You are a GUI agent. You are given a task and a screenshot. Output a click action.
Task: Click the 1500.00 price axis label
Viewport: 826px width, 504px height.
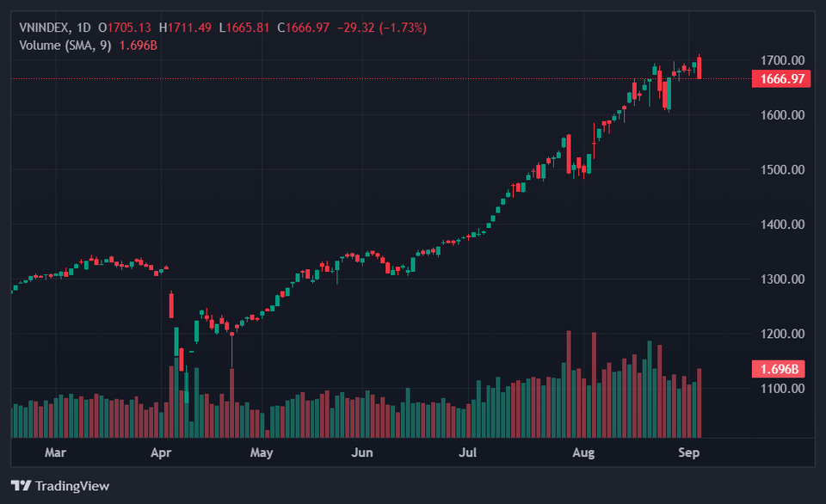pos(782,169)
